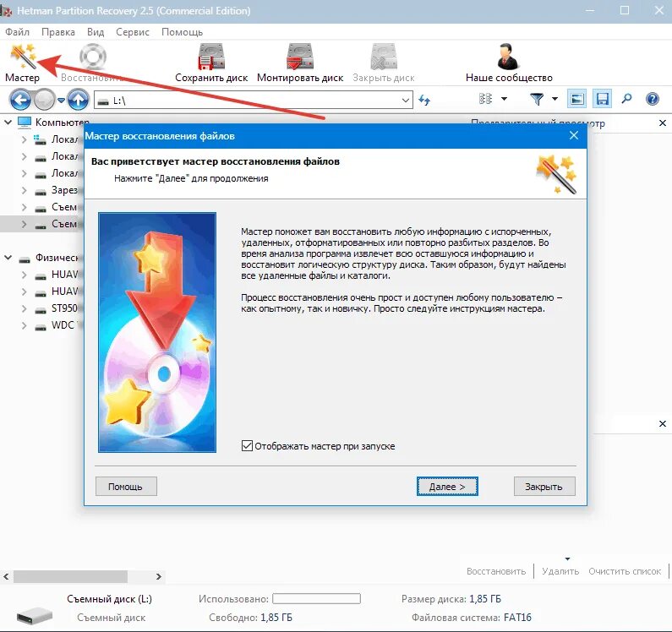672x632 pixels.
Task: Collapse the Физические диски tree node
Action: tap(8, 258)
